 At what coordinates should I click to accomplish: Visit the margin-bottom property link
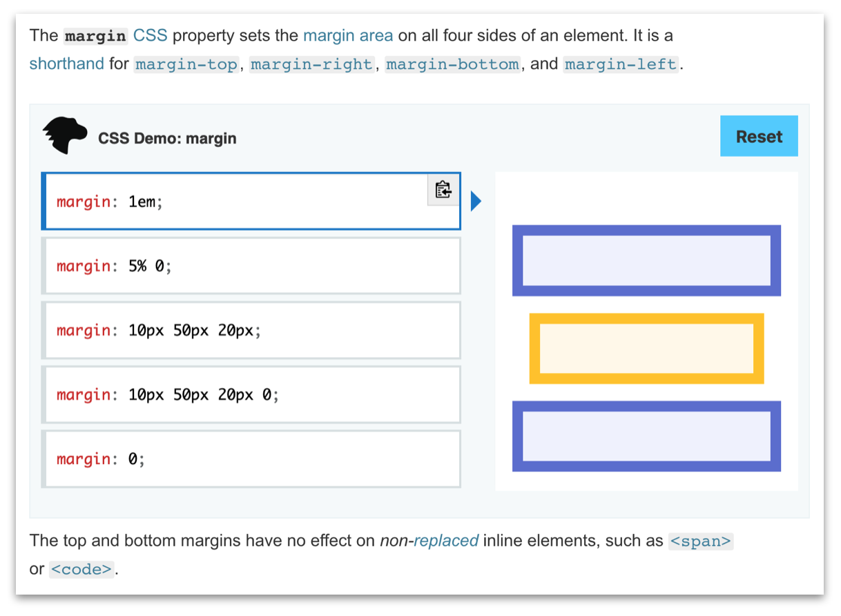453,65
